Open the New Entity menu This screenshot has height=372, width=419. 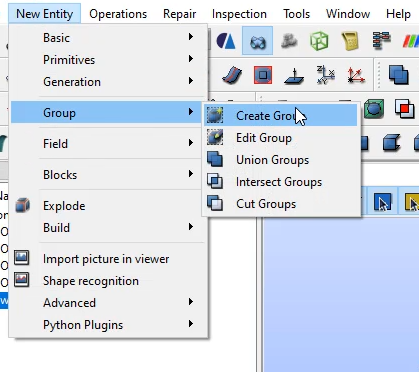pyautogui.click(x=45, y=14)
